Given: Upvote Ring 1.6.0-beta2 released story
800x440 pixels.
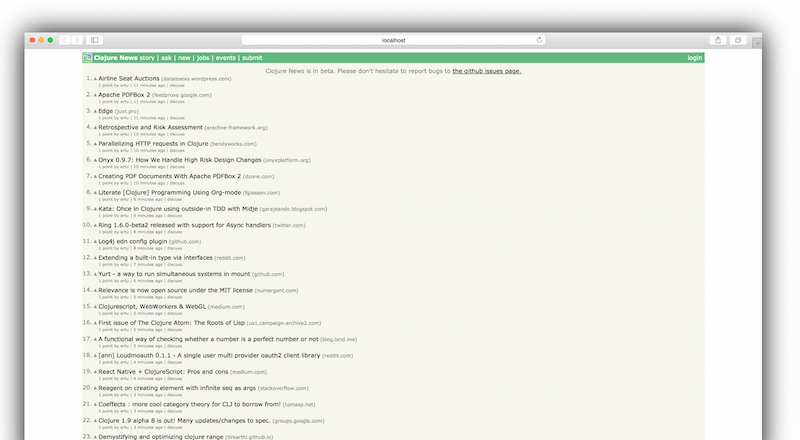Looking at the screenshot, I should (95, 226).
